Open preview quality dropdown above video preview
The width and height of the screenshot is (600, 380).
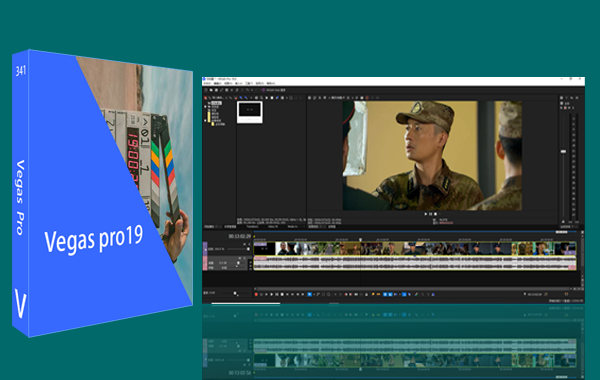coord(339,98)
